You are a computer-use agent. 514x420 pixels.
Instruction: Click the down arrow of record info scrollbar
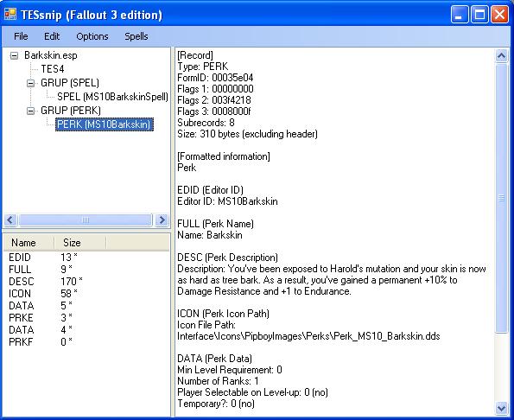pyautogui.click(x=501, y=408)
